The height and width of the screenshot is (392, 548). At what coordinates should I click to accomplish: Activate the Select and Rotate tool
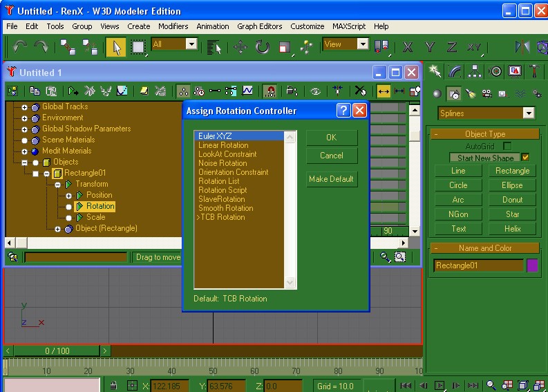click(x=263, y=46)
